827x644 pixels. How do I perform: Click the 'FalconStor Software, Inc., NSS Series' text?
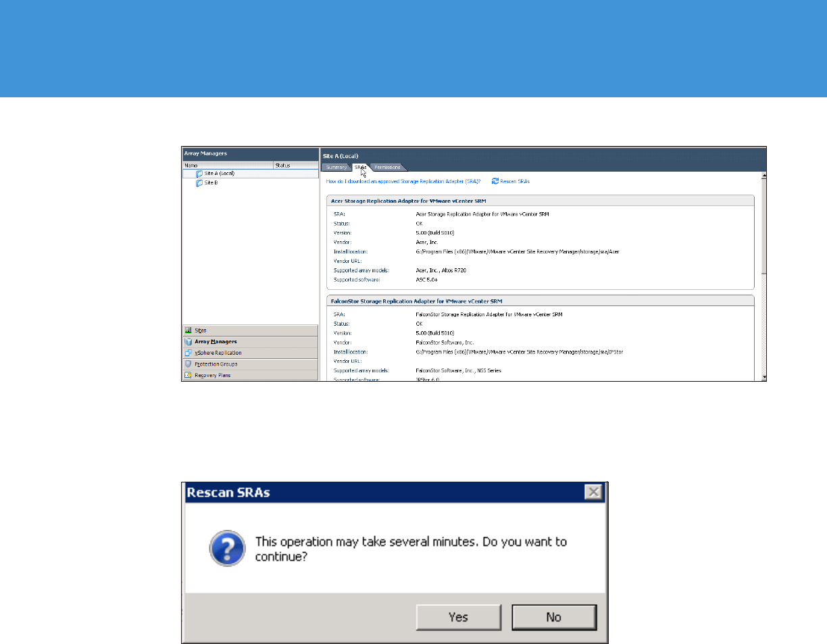point(459,370)
